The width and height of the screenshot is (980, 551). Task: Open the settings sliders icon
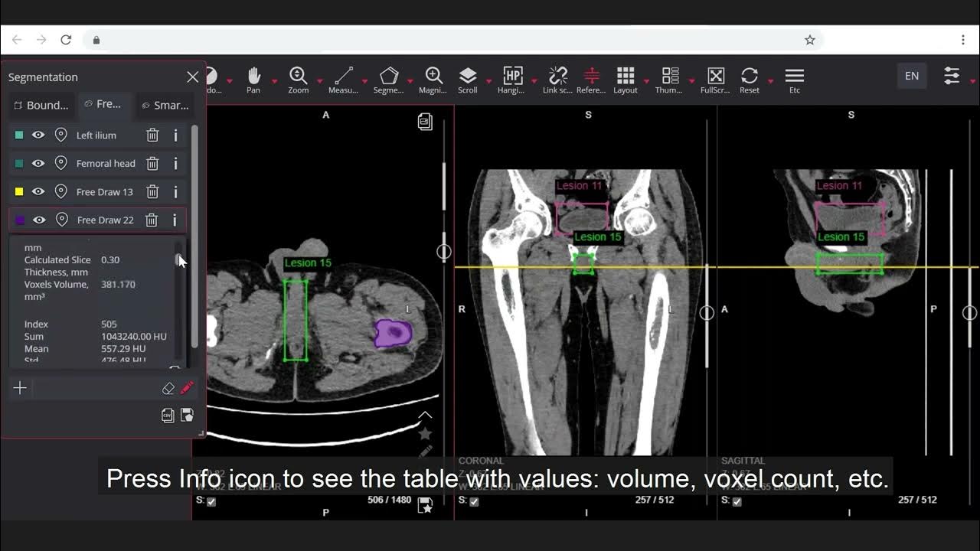(x=952, y=76)
